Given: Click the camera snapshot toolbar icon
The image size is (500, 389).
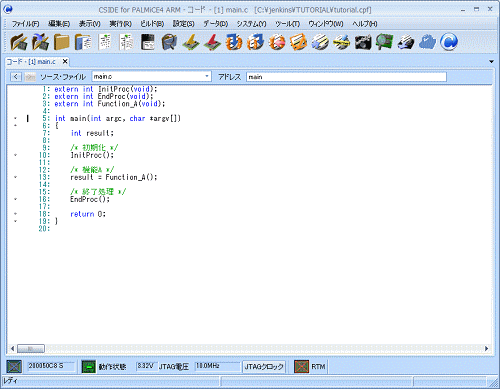Looking at the screenshot, I should pyautogui.click(x=363, y=42).
